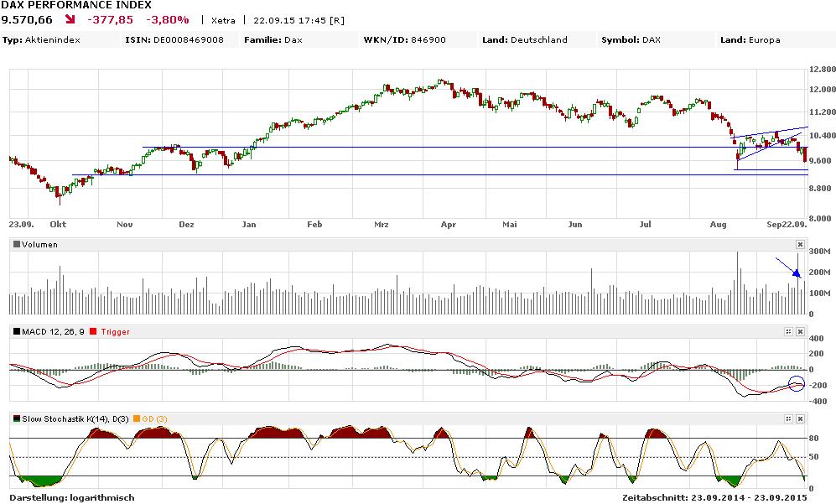Click the MACD 12, 26, 9 label
Screen dimensions: 836x504
click(x=53, y=332)
